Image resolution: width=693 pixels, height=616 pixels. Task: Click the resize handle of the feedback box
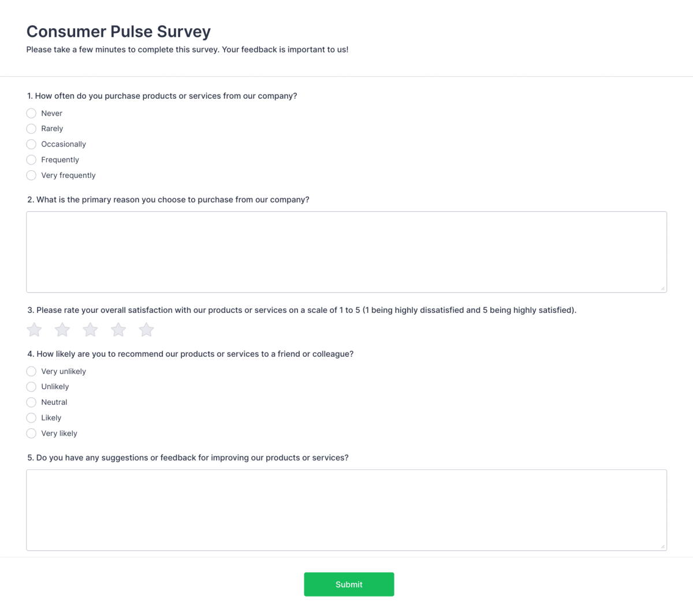click(x=662, y=545)
